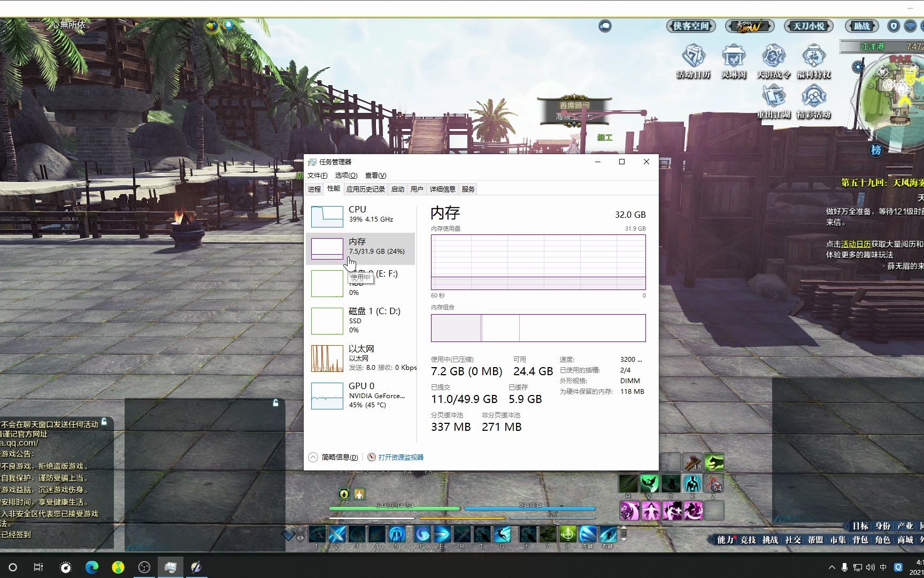Switch to the 启动 tab
924x578 pixels.
point(398,189)
